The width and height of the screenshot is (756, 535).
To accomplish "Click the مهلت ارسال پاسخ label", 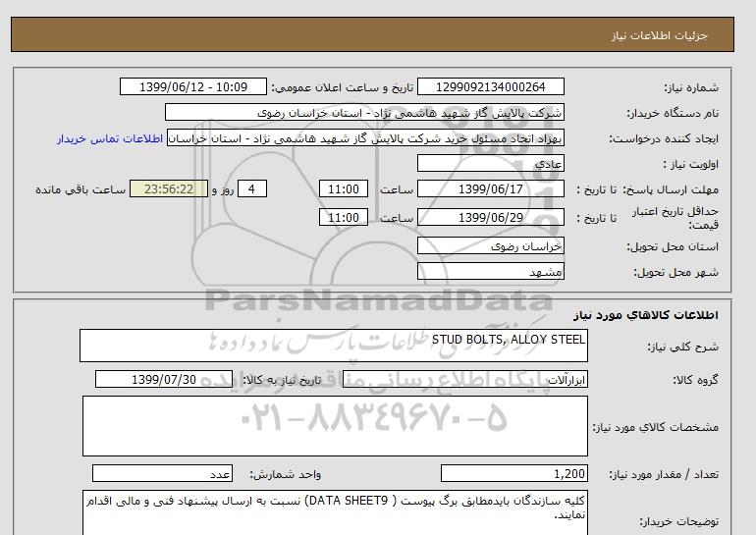I will (x=672, y=189).
